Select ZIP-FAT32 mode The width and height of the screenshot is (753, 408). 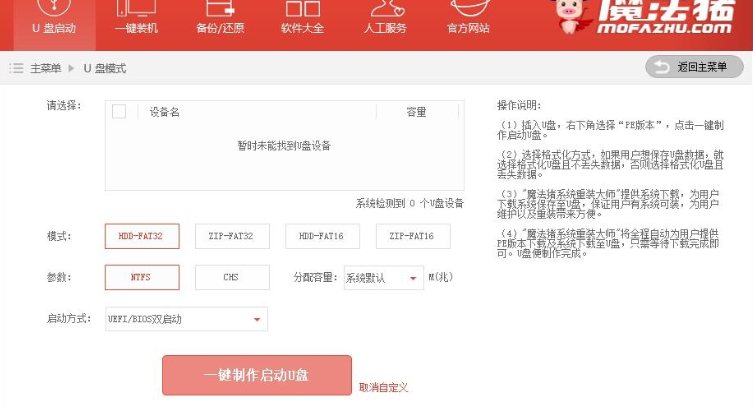tap(232, 236)
